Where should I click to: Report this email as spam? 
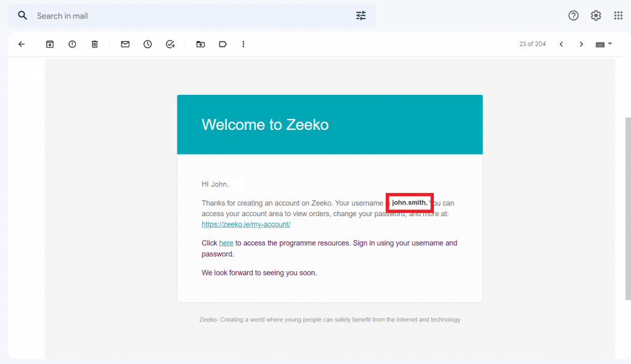click(72, 44)
